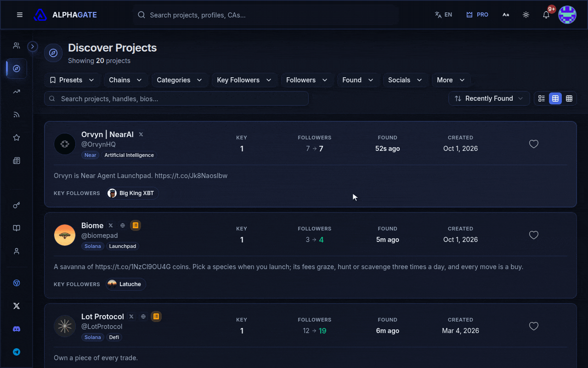Switch to the list view layout

tap(542, 98)
